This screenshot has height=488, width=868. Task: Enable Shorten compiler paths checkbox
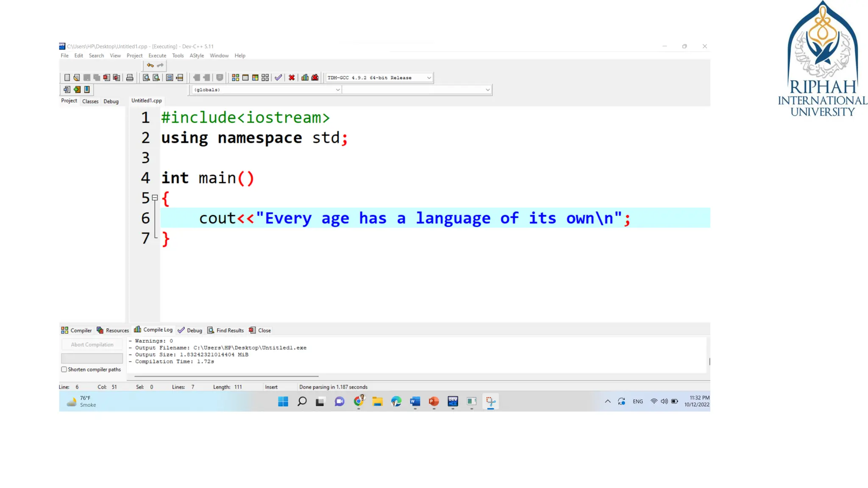[64, 369]
